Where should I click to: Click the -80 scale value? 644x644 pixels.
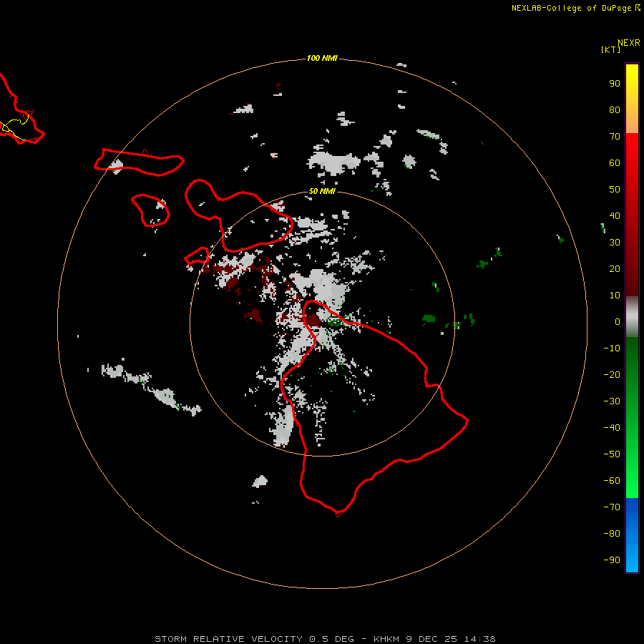pyautogui.click(x=612, y=534)
